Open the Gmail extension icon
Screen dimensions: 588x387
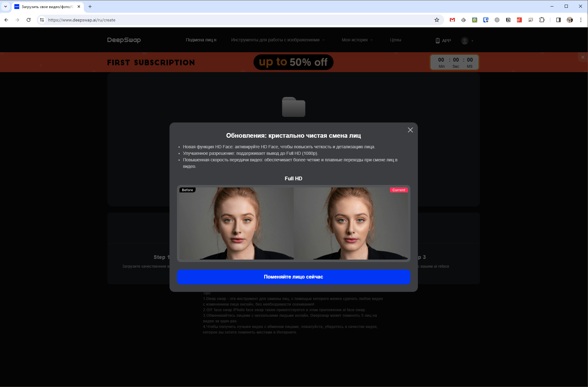coord(452,20)
